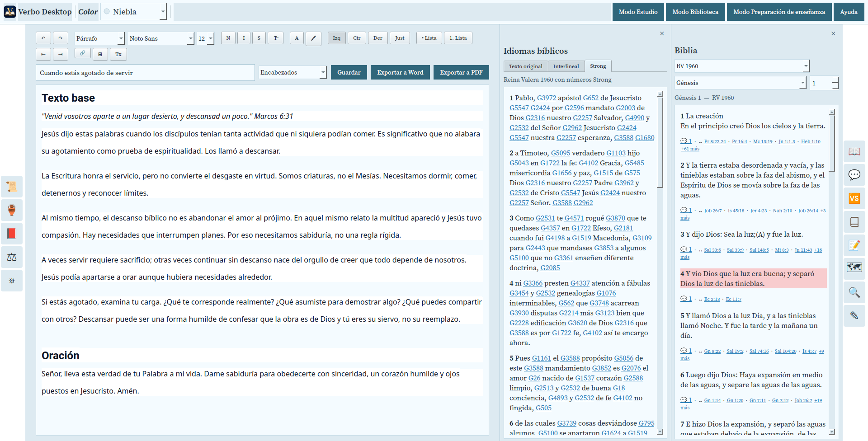
Task: Insert a link with the chain icon
Action: point(82,53)
